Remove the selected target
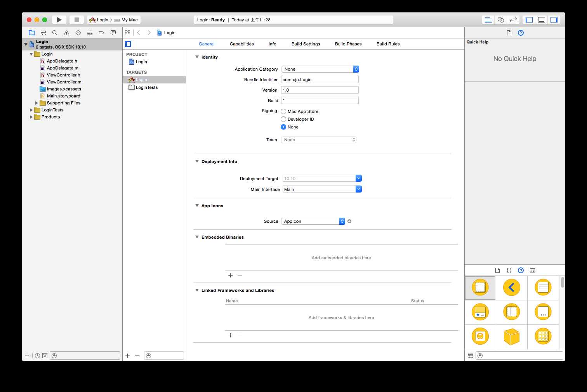This screenshot has height=392, width=587. [x=137, y=356]
